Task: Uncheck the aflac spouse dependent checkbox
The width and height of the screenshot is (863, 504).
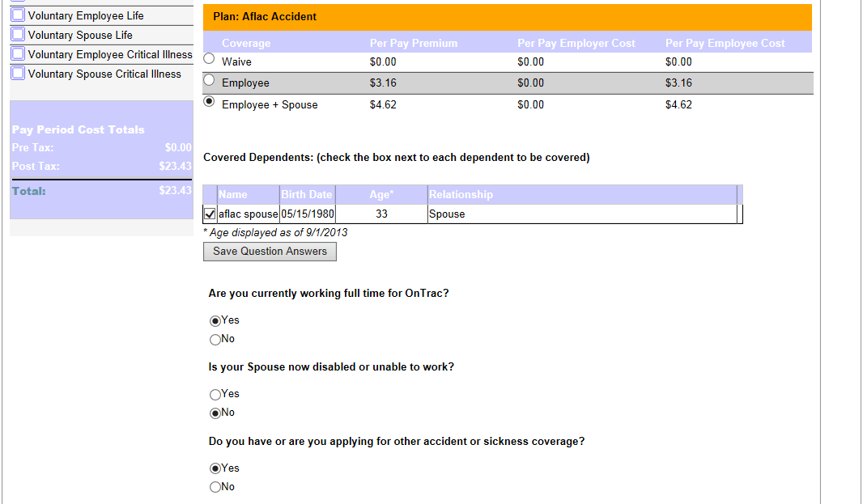Action: [x=210, y=214]
